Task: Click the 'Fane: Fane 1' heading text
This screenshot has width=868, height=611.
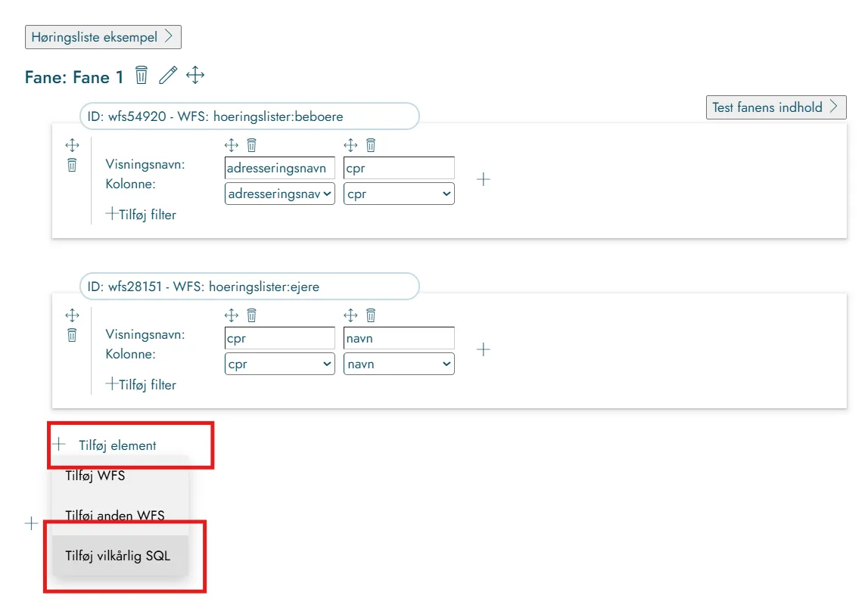Action: pyautogui.click(x=74, y=77)
